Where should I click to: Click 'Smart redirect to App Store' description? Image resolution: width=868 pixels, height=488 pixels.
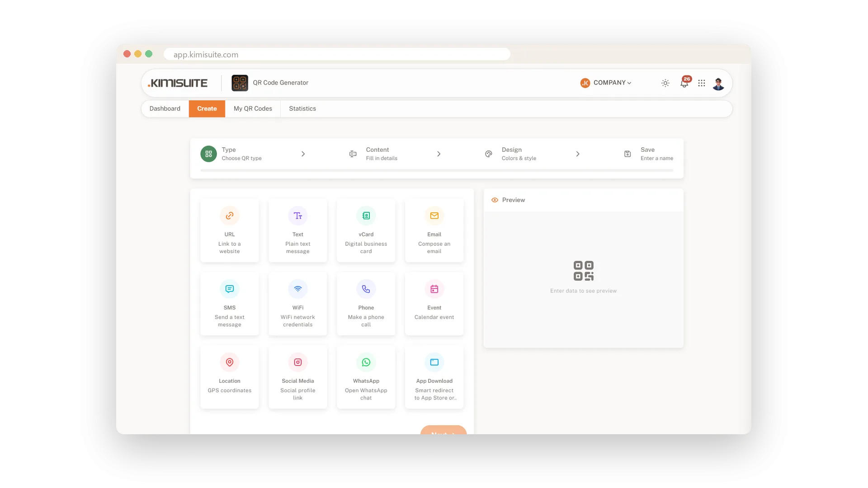pos(435,394)
